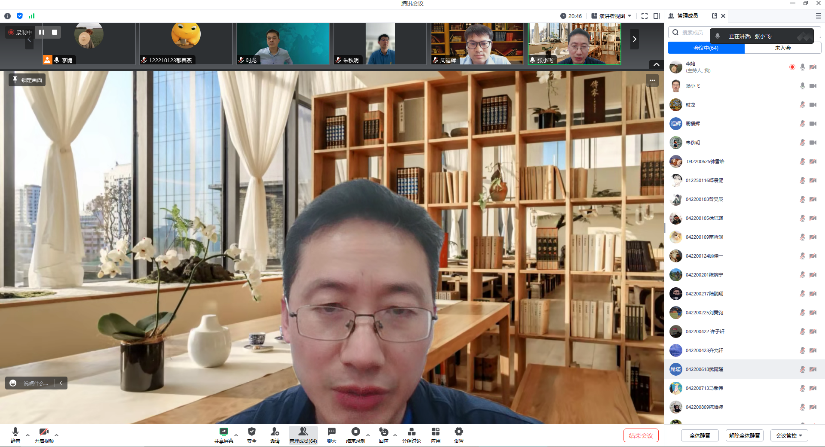Open the settings gear in the bottom toolbar
The image size is (825, 447).
(459, 432)
